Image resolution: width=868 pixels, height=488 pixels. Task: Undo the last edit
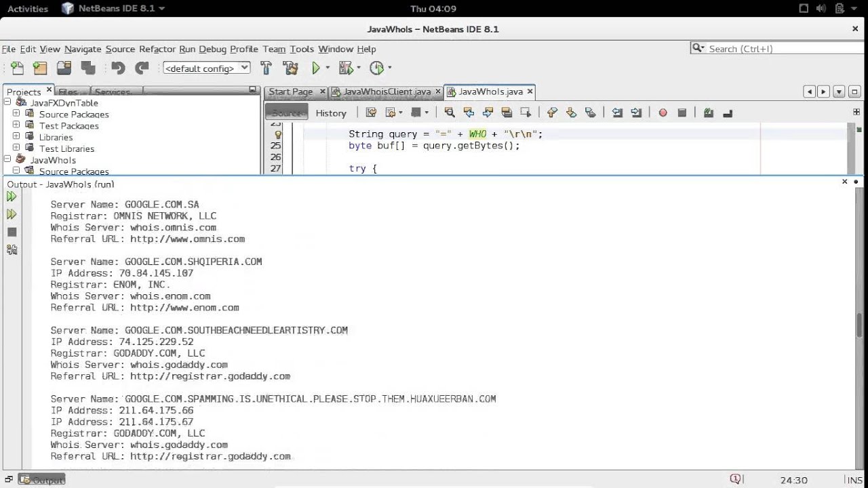[118, 68]
